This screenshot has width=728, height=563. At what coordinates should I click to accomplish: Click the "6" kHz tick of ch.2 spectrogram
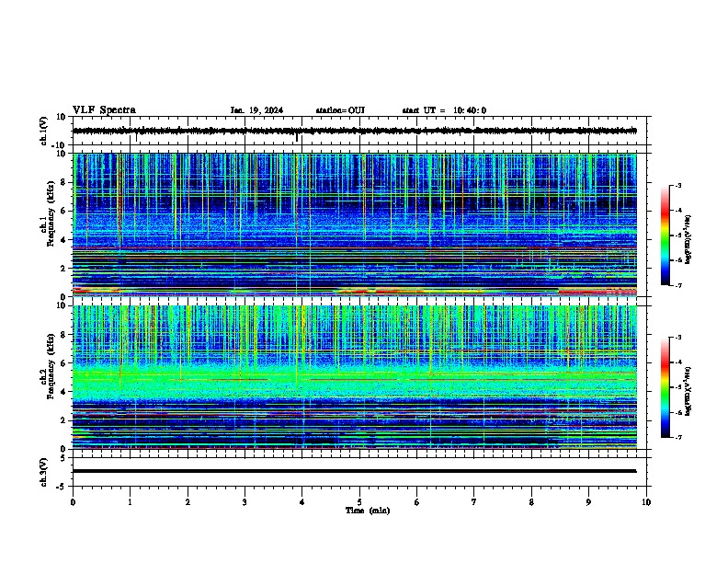pos(64,362)
